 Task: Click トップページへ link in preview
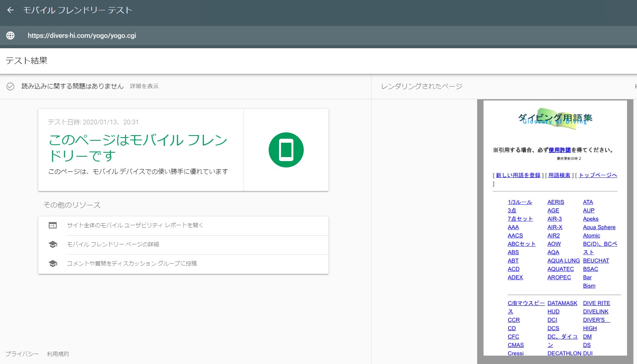coord(598,175)
